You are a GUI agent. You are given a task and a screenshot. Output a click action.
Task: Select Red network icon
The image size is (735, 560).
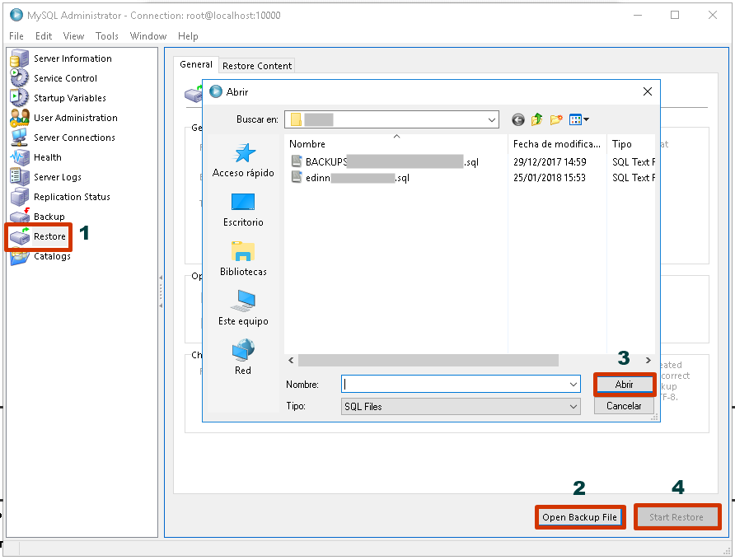tap(243, 351)
